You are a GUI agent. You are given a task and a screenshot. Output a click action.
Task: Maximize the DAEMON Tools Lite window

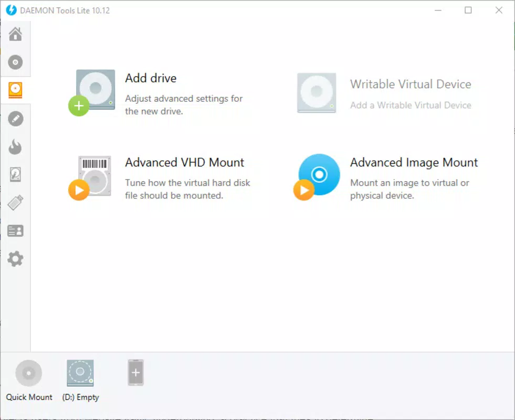pos(468,10)
